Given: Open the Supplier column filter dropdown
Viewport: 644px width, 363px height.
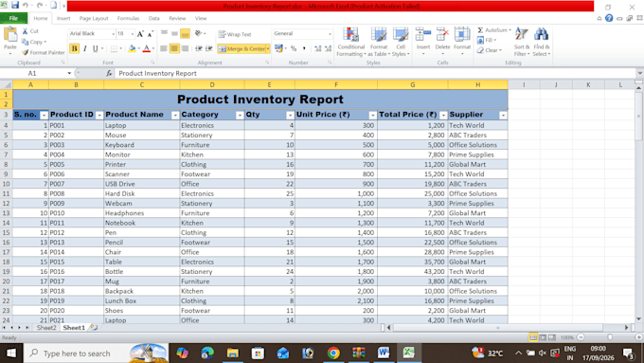Looking at the screenshot, I should click(x=503, y=116).
